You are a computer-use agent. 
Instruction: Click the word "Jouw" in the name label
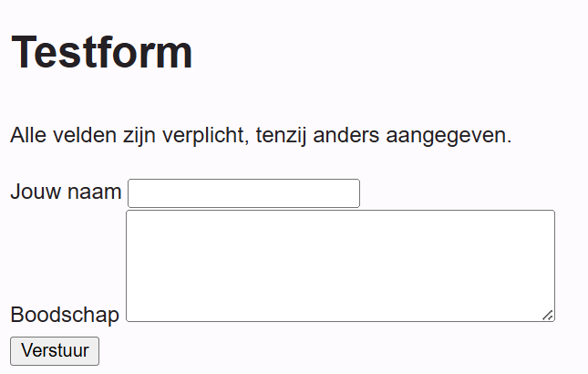(x=36, y=192)
